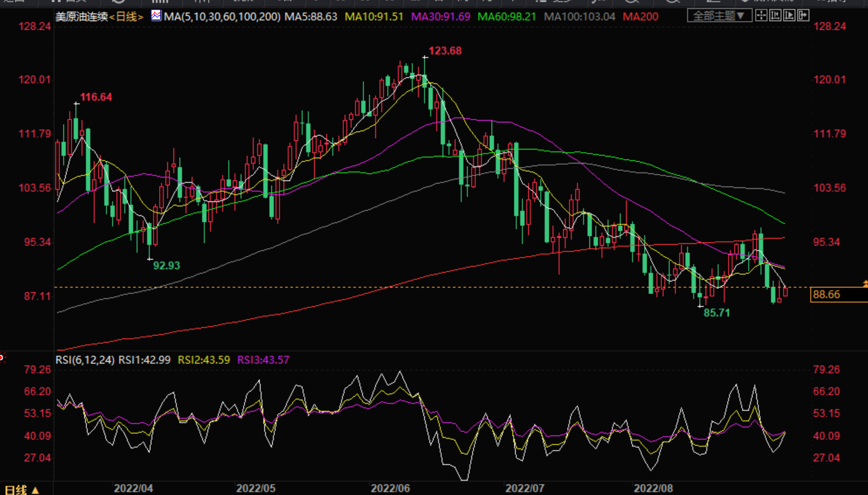The image size is (868, 495).
Task: Click the jump-to-start chart range icon
Action: pyautogui.click(x=775, y=16)
